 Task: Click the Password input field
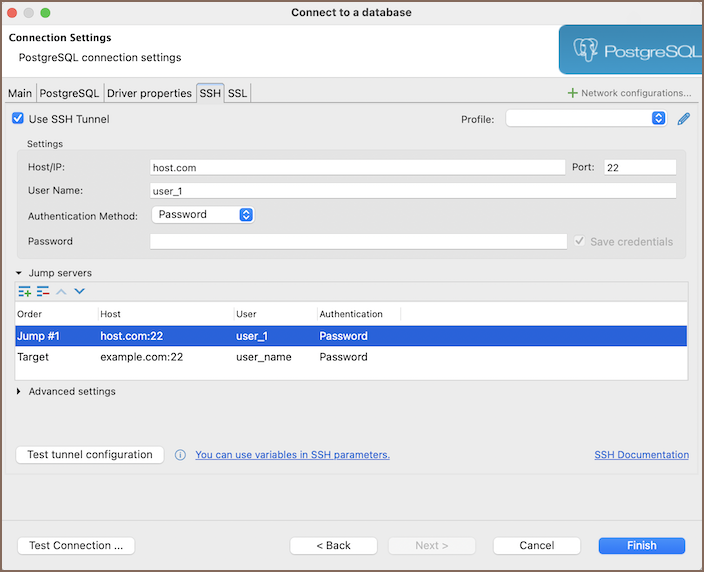pos(358,241)
